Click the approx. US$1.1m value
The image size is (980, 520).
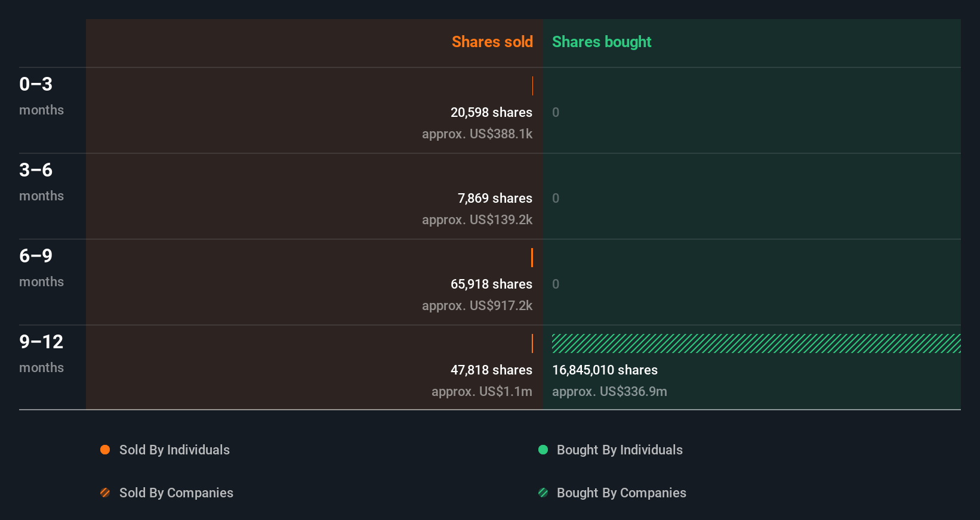coord(482,391)
